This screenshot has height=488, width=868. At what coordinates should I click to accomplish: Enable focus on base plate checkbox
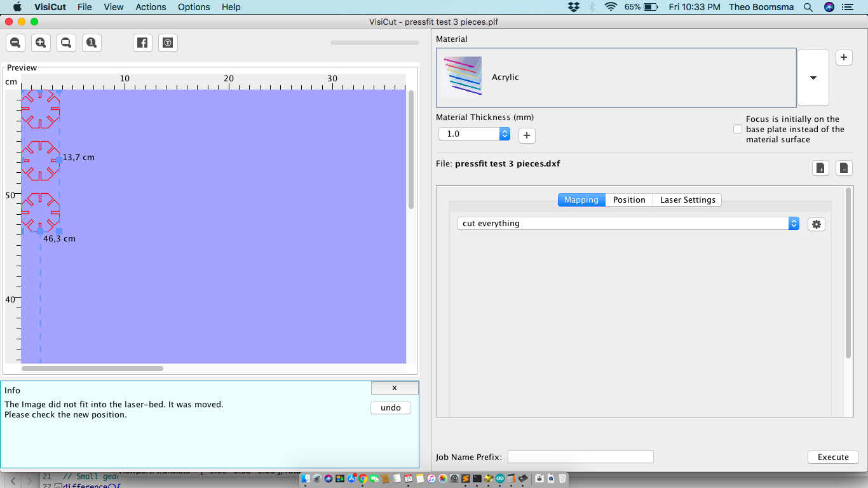[x=738, y=129]
